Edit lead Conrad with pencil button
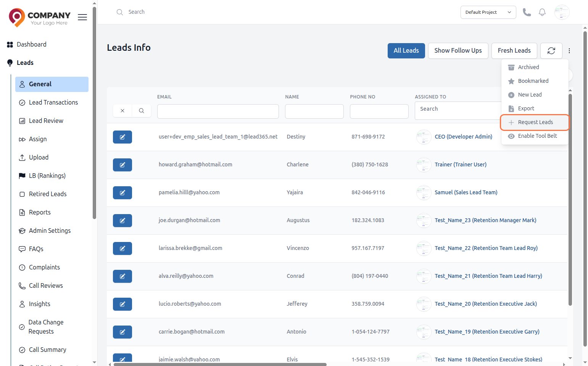The height and width of the screenshot is (366, 588). point(122,276)
